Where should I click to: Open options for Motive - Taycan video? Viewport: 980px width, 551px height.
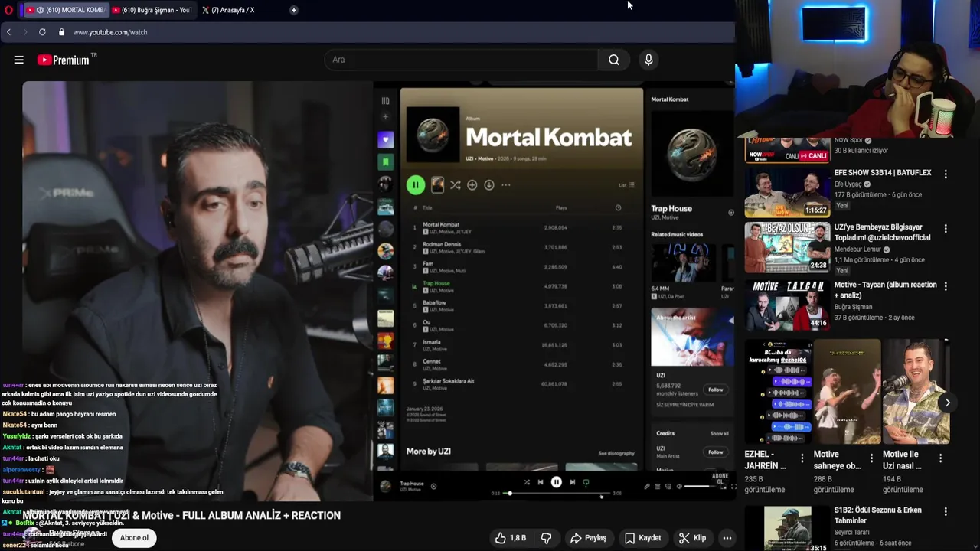click(x=946, y=286)
